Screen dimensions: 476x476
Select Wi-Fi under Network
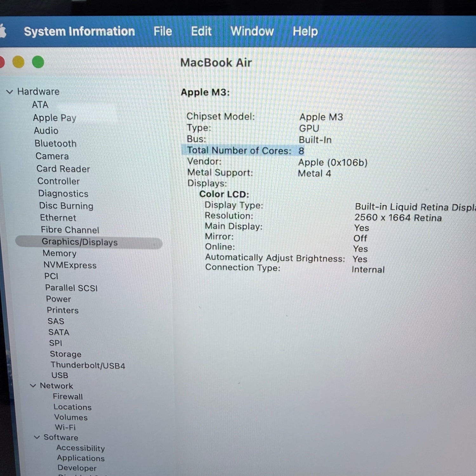pyautogui.click(x=65, y=427)
